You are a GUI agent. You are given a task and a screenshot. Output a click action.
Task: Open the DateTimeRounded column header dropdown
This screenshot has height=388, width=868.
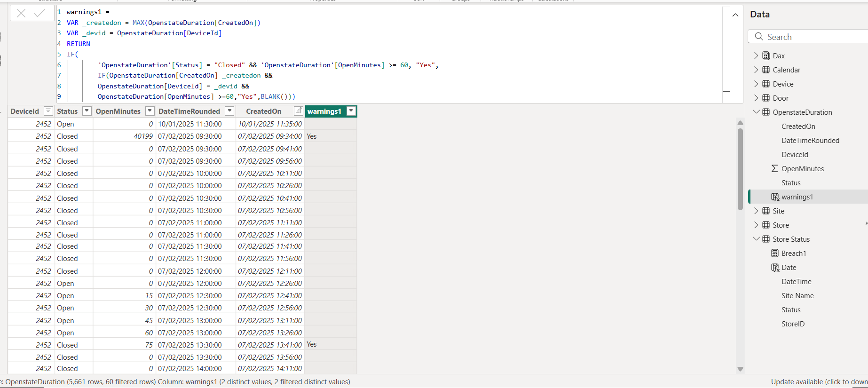[229, 111]
